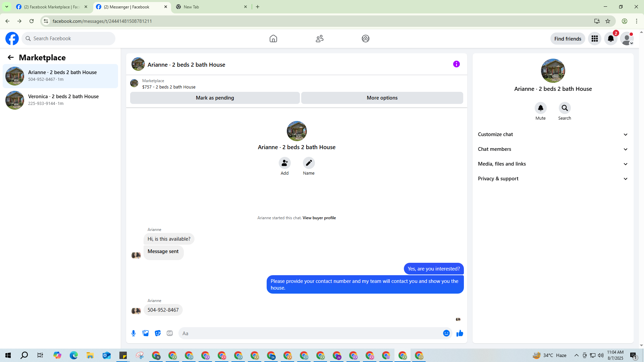Expand Privacy & support section

553,179
